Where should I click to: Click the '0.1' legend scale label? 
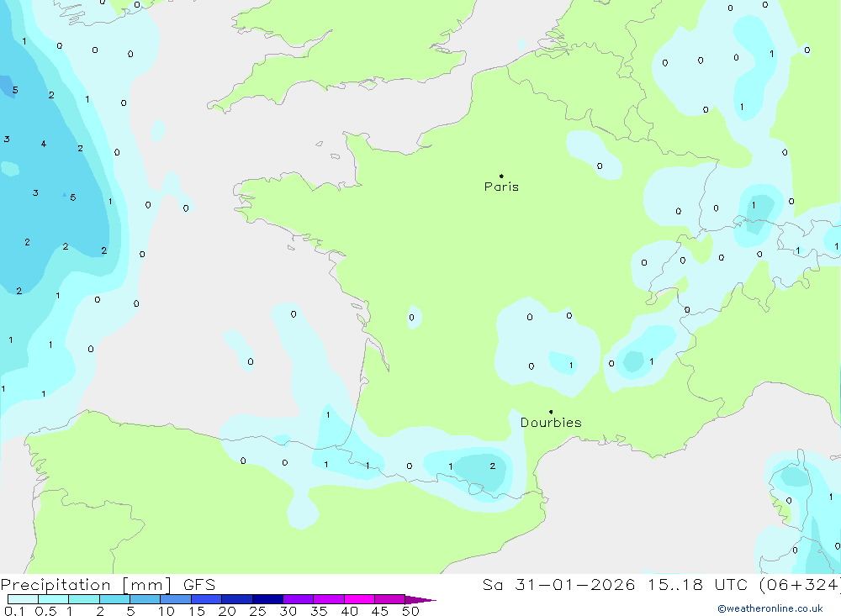(14, 611)
